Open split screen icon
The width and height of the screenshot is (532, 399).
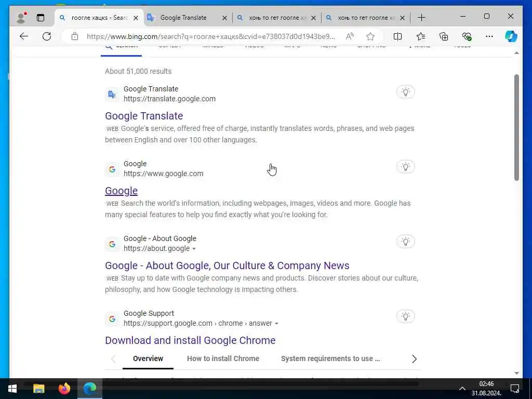click(397, 36)
